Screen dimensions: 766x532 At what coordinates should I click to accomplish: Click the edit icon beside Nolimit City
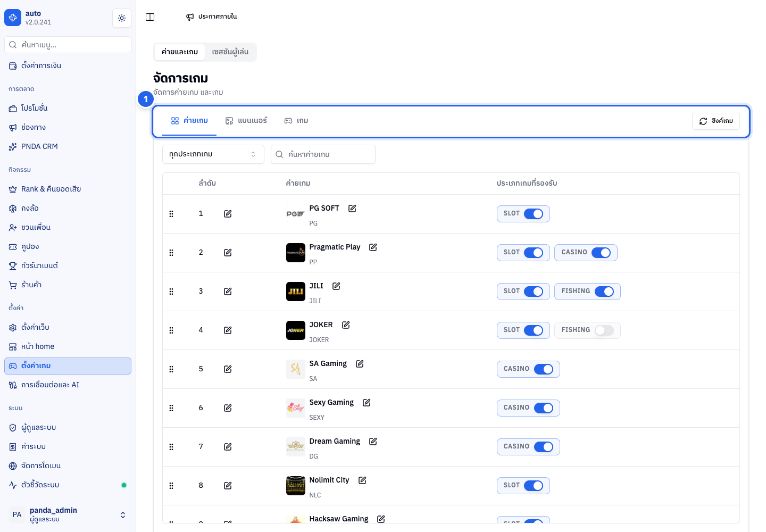pyautogui.click(x=362, y=480)
